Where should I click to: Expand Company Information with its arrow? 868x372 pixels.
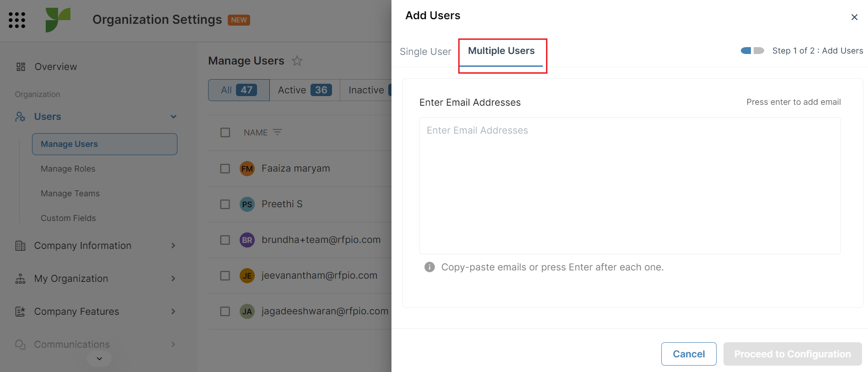[x=173, y=246]
